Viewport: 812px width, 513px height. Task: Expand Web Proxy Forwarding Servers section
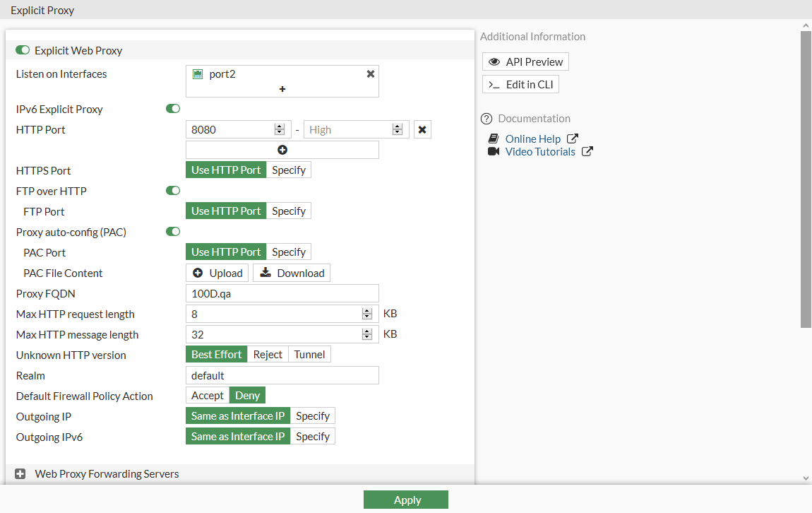(x=20, y=473)
